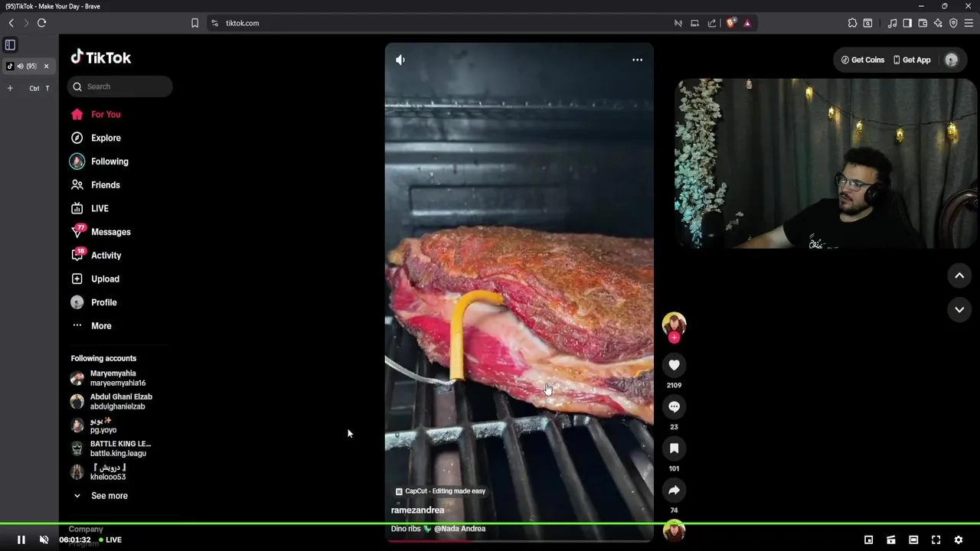Open the Brave hamburger main menu
This screenshot has height=551, width=980.
point(969,23)
